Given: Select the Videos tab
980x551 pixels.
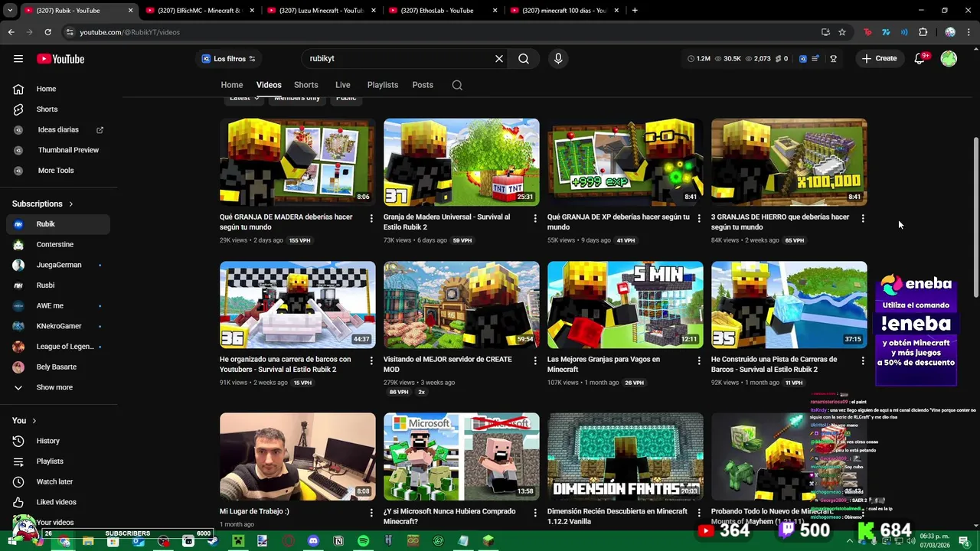Looking at the screenshot, I should click(269, 85).
